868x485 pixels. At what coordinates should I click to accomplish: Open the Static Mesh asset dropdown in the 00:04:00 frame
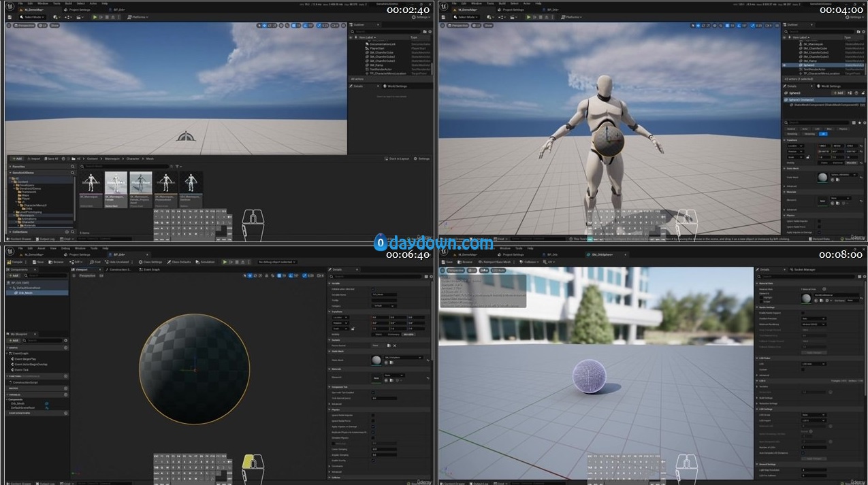click(843, 175)
